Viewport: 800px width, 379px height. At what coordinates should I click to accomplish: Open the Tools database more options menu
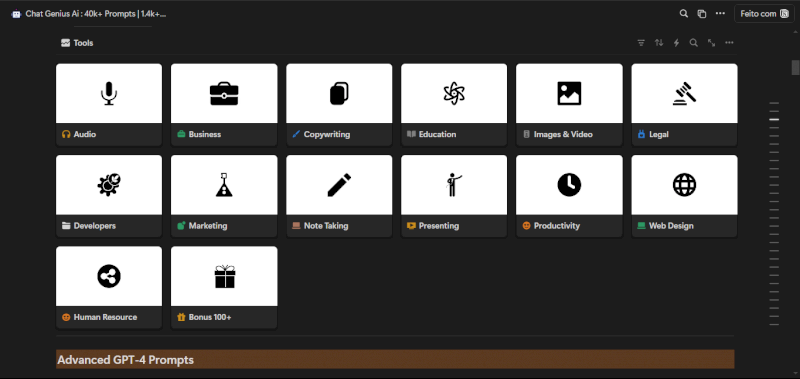click(729, 43)
